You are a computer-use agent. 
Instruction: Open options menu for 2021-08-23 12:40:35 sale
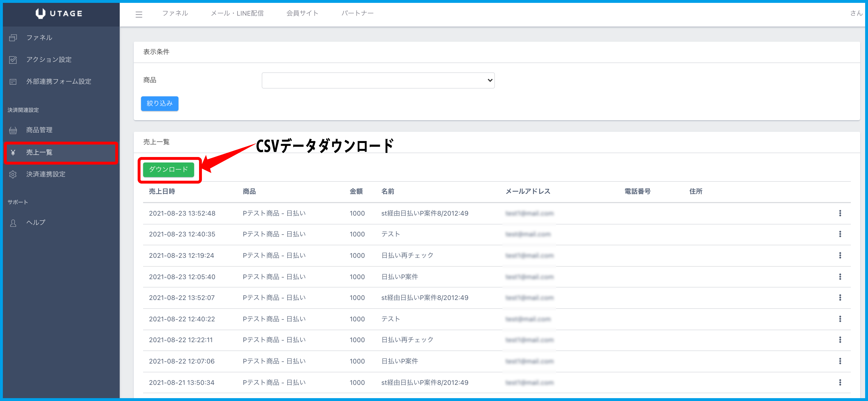coord(840,234)
